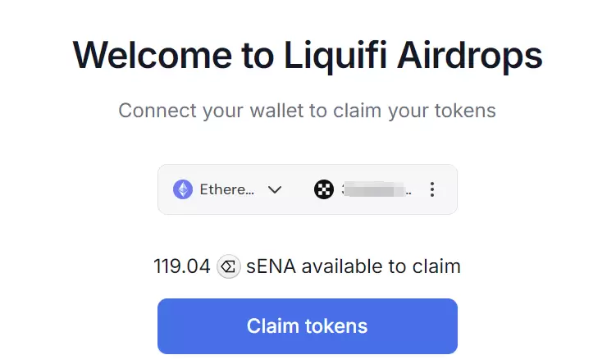Click the blurred wallet address
Screen dimensions: 616x364
(376, 189)
